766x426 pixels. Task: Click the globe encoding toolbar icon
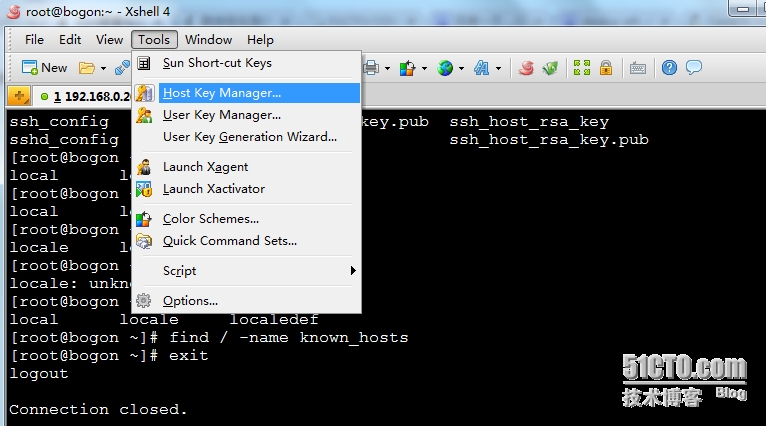click(x=445, y=68)
